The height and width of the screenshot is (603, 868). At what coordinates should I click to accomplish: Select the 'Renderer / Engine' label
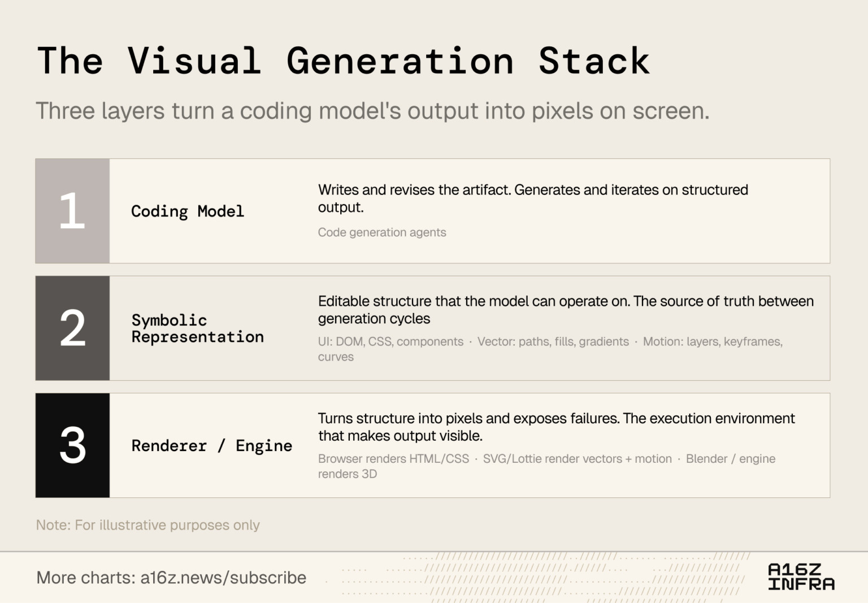[212, 445]
